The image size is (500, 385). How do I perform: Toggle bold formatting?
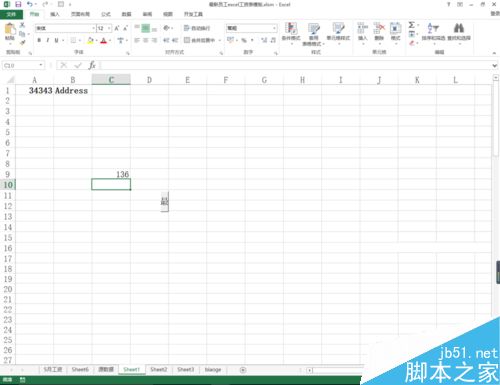39,40
